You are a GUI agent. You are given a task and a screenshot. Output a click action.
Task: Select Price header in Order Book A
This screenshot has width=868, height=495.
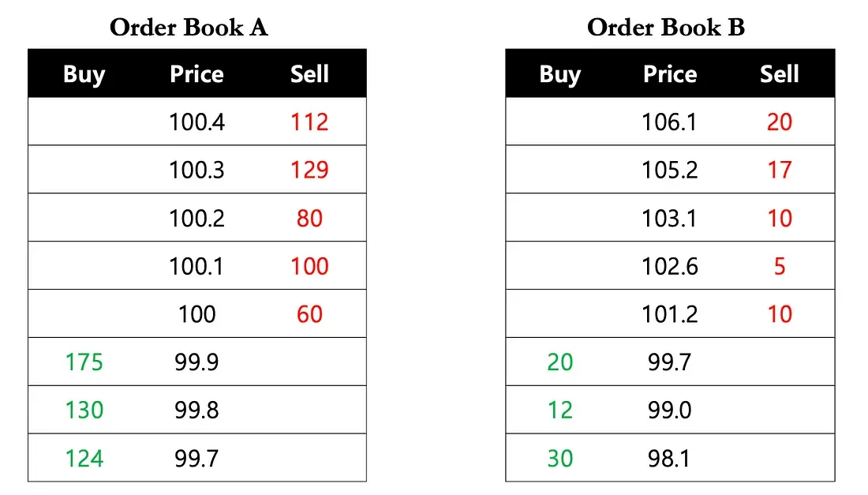pos(196,74)
